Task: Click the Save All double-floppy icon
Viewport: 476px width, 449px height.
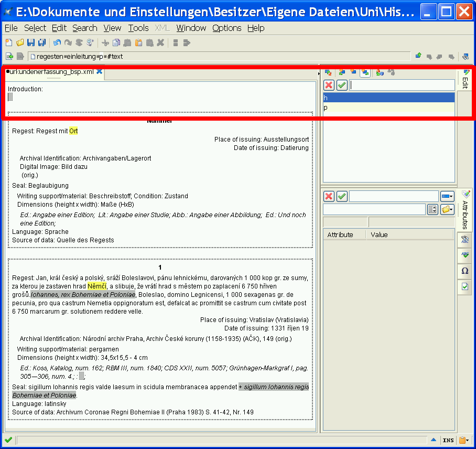Action: coord(42,43)
